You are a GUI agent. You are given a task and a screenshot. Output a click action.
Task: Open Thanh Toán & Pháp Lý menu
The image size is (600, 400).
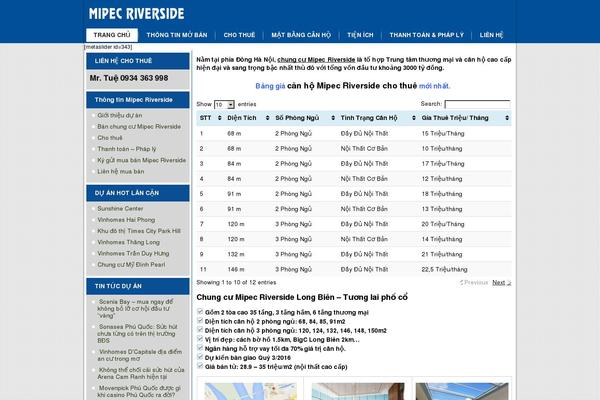(x=427, y=35)
